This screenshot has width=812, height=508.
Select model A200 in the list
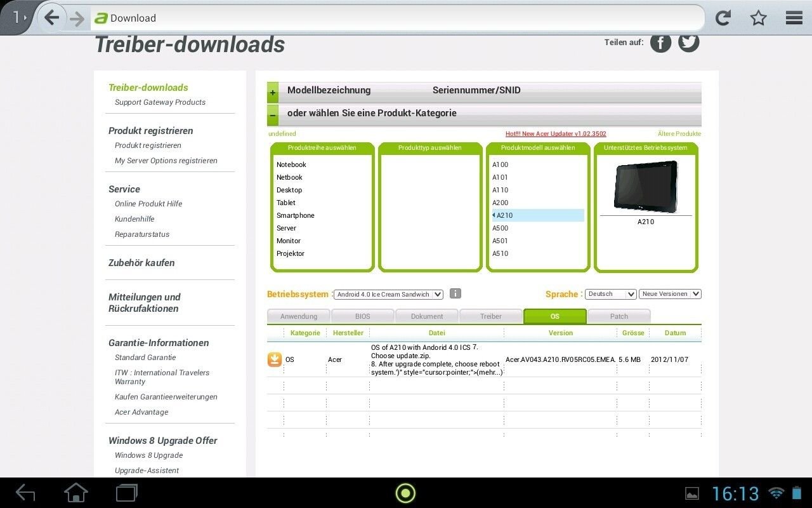click(500, 203)
